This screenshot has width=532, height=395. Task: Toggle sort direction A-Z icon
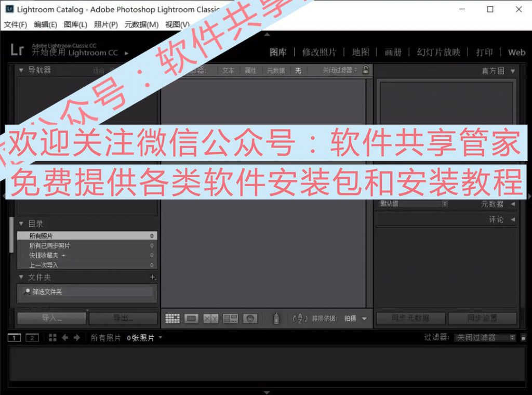tap(300, 319)
